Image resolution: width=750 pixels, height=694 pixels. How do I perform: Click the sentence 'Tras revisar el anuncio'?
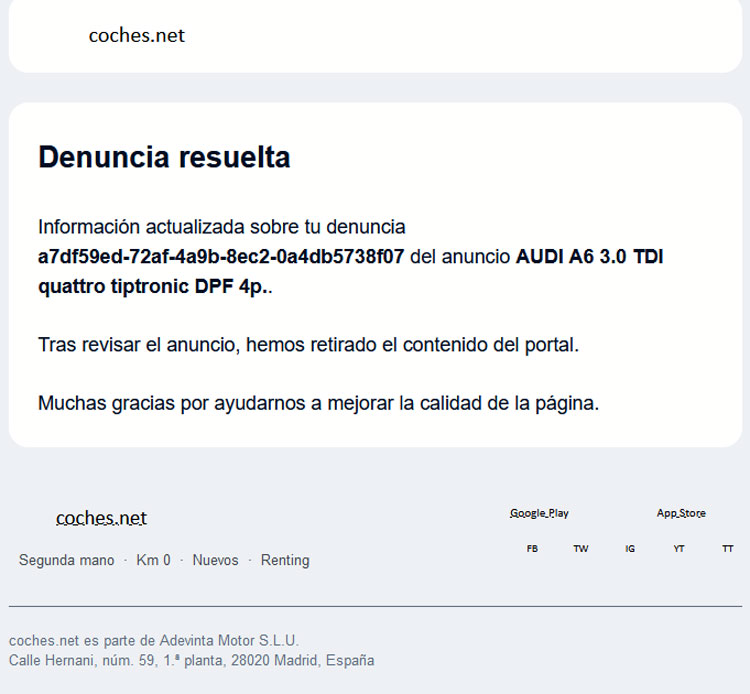click(x=309, y=345)
